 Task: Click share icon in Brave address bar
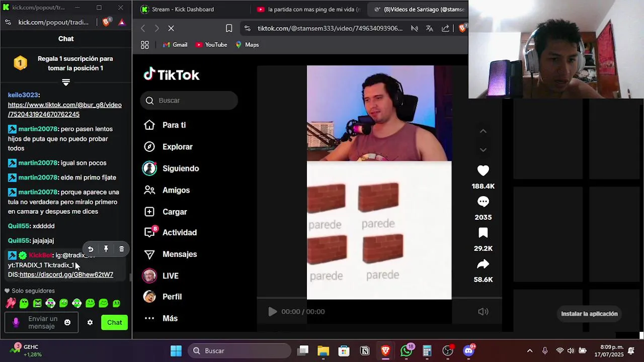(445, 29)
